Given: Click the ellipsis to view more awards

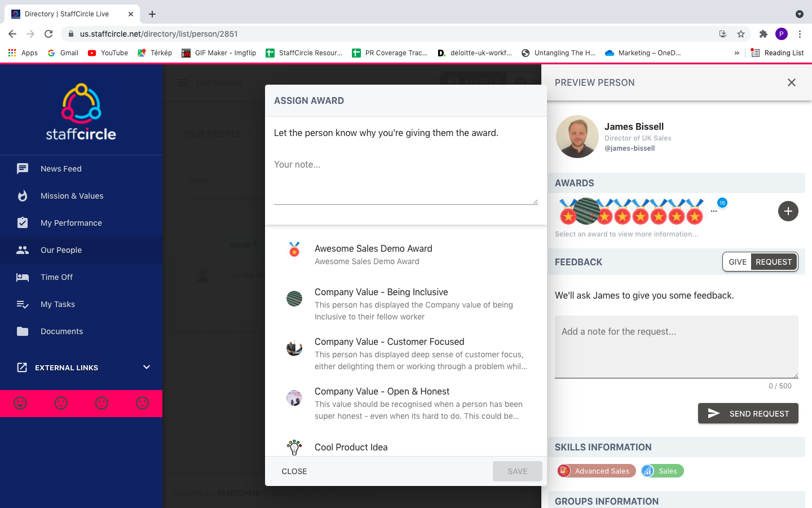Looking at the screenshot, I should pyautogui.click(x=714, y=211).
